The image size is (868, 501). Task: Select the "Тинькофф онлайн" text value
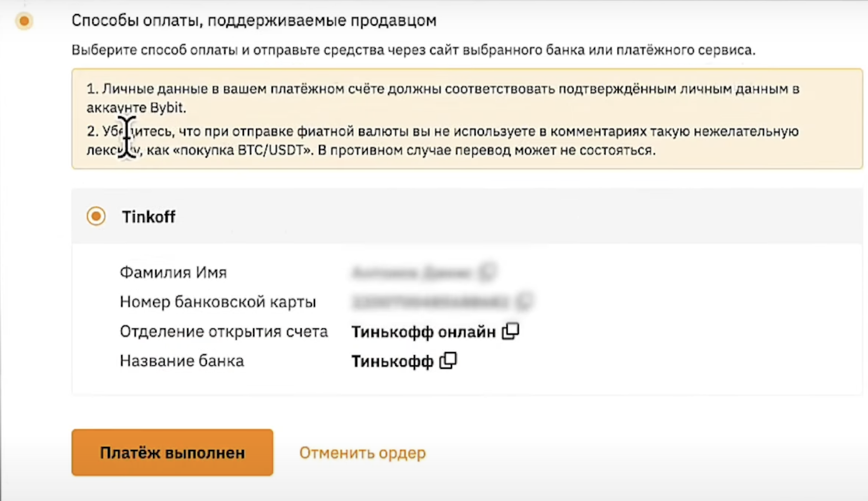click(423, 332)
